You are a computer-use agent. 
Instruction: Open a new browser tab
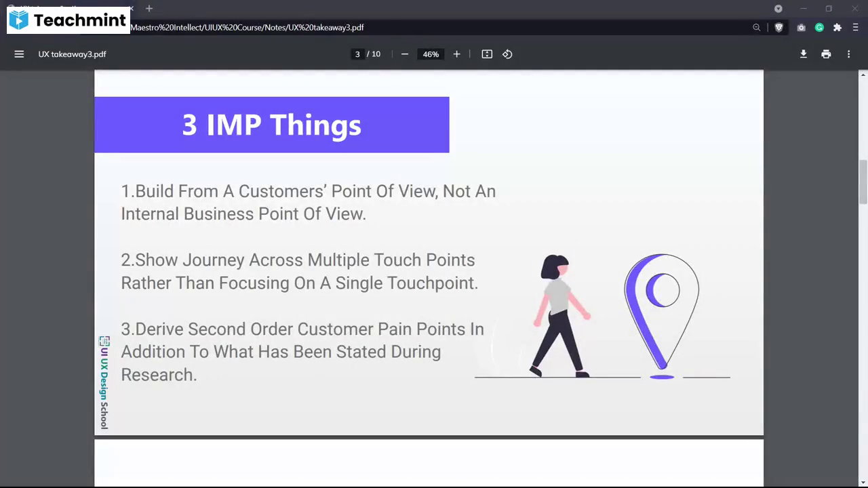(x=149, y=8)
